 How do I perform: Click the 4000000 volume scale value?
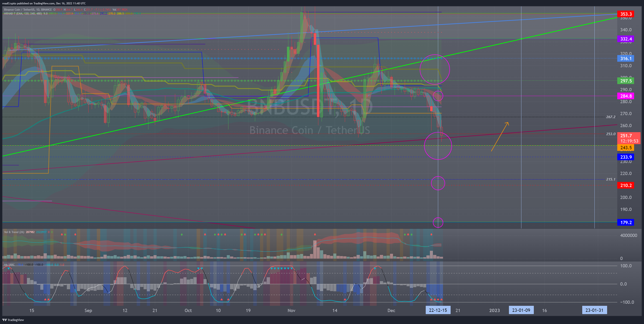point(629,235)
